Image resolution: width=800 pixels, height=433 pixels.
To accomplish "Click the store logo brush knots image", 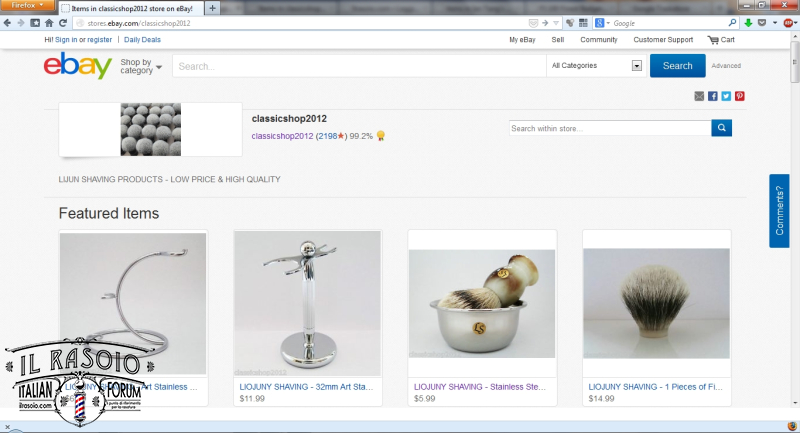I will click(x=151, y=130).
